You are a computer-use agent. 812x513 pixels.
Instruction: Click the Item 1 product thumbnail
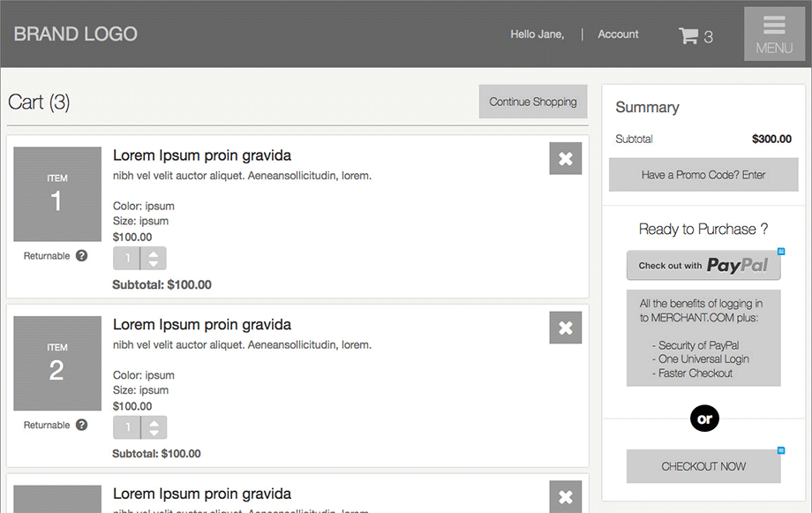coord(57,194)
